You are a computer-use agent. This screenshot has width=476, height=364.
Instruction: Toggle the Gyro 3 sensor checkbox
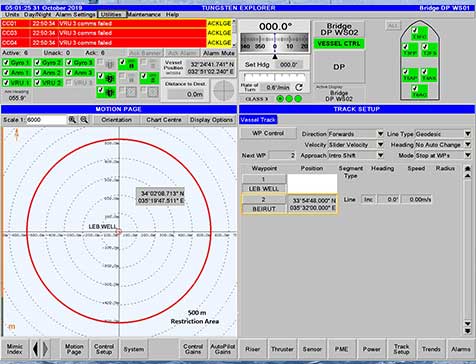pyautogui.click(x=69, y=63)
